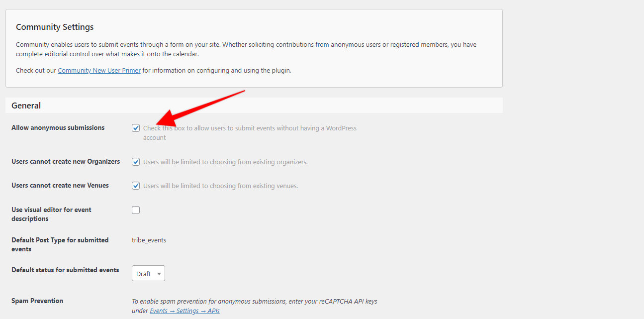Click the checkmark icon for existing venues setting
Viewport: 644px width, 319px height.
136,186
